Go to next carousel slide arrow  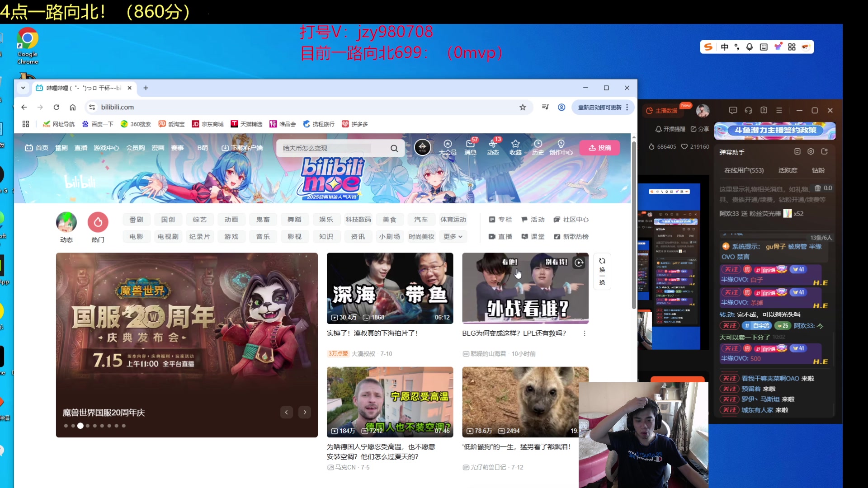pyautogui.click(x=305, y=412)
